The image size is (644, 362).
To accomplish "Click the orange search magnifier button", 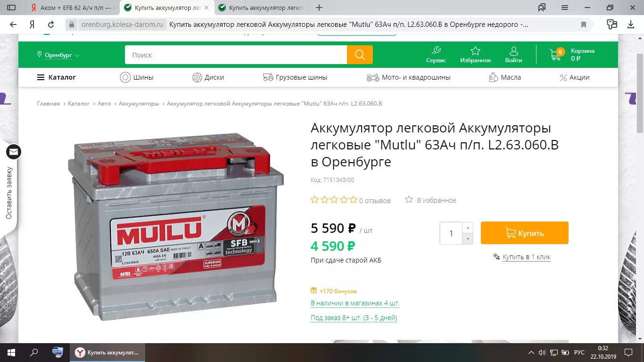I will click(x=360, y=55).
